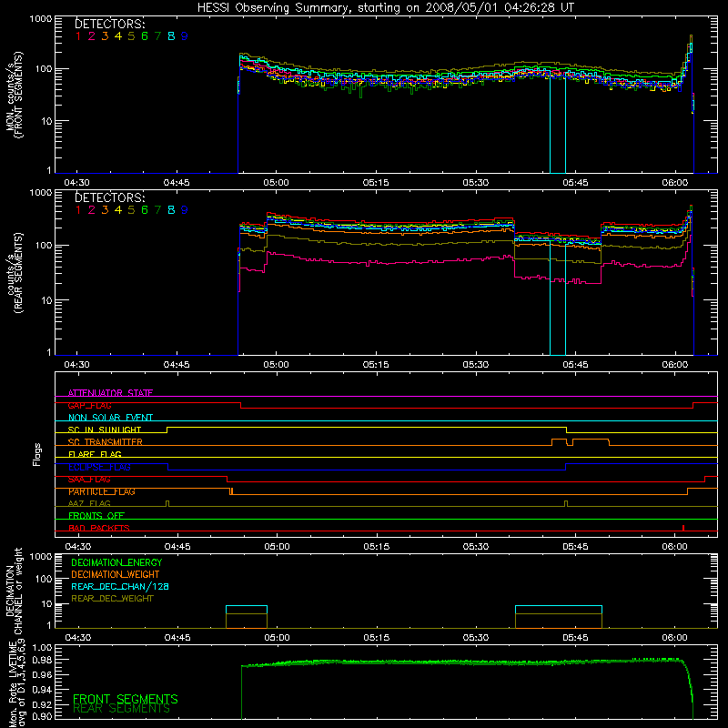Select cyan detector number 8 in front segments legend
This screenshot has height=728, width=728.
pos(171,36)
